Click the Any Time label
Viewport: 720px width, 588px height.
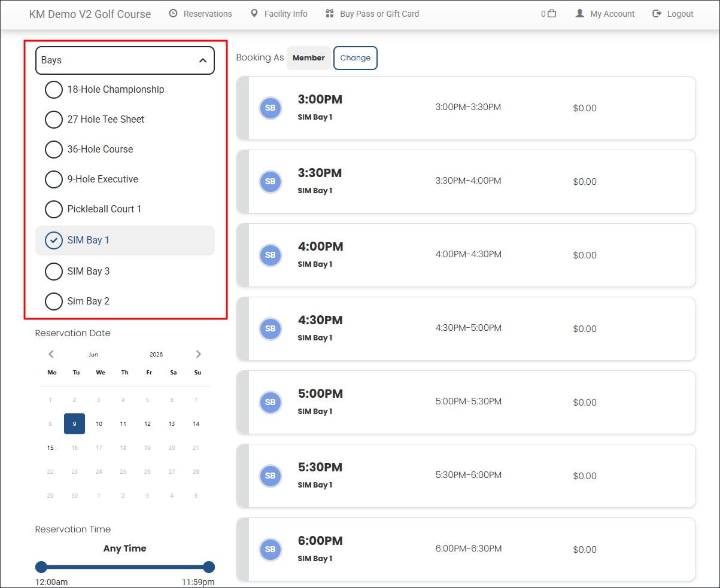tap(125, 549)
